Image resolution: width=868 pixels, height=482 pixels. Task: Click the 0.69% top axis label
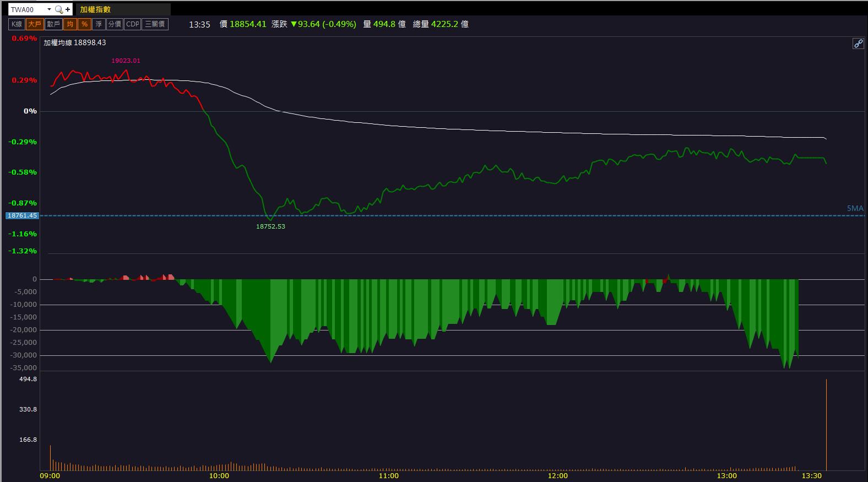click(x=24, y=39)
